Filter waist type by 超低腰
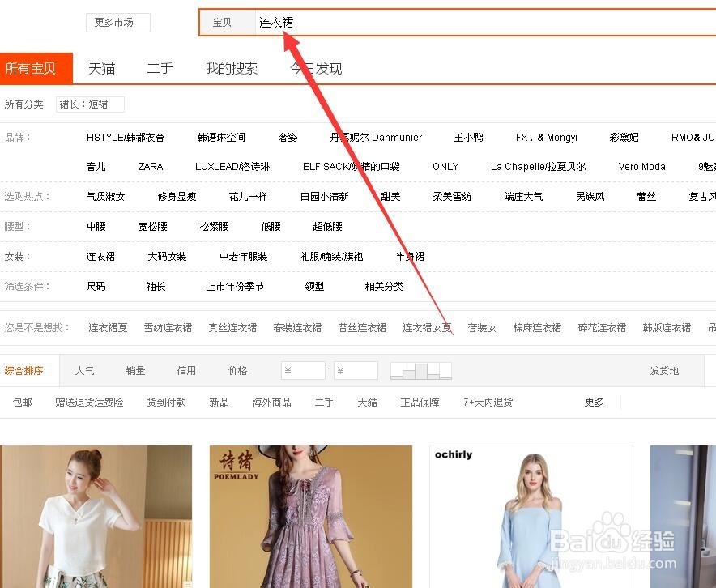 (327, 227)
